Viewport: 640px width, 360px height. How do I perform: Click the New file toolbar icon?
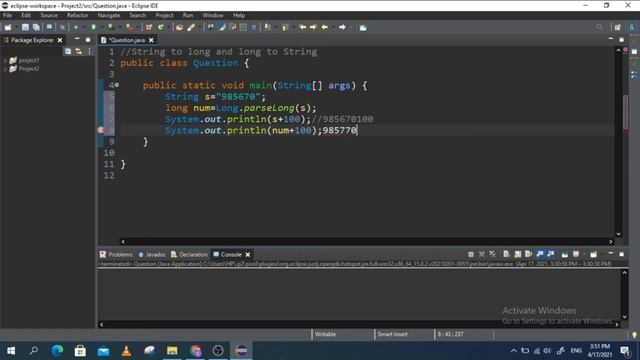point(8,27)
